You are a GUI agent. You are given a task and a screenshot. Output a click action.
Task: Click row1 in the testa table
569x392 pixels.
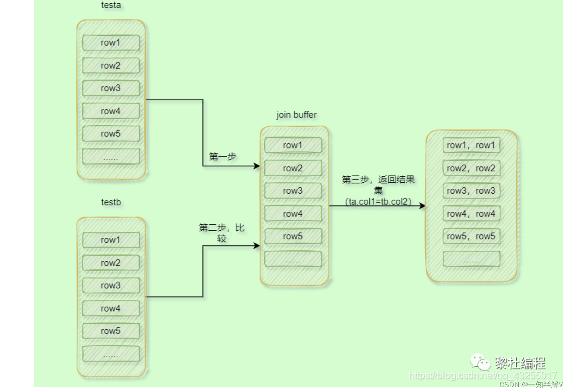(x=111, y=43)
